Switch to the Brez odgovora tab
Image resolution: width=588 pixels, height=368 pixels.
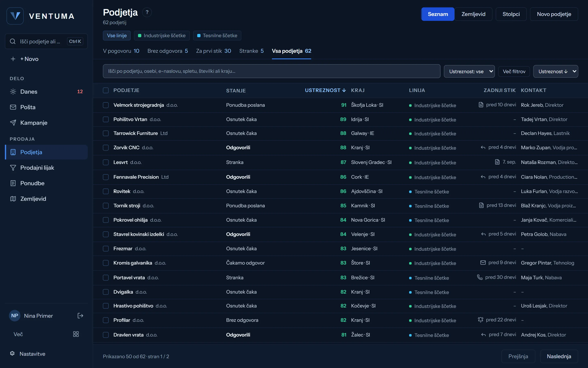tap(168, 51)
